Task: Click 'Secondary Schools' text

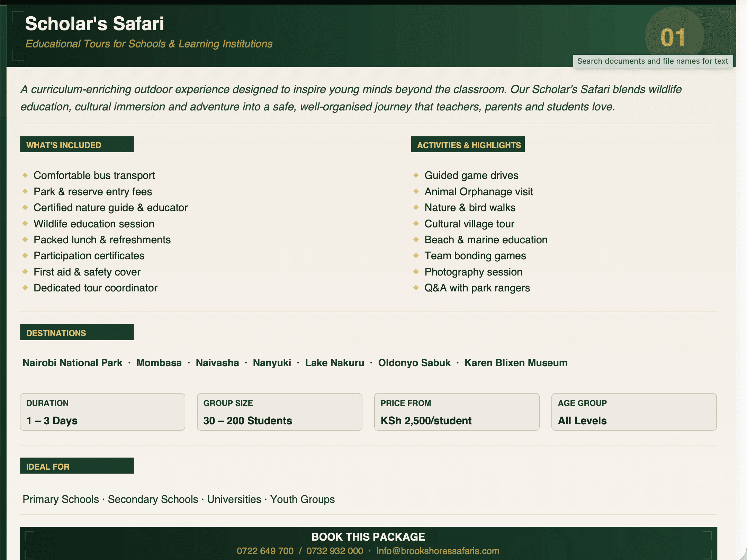Action: 153,499
